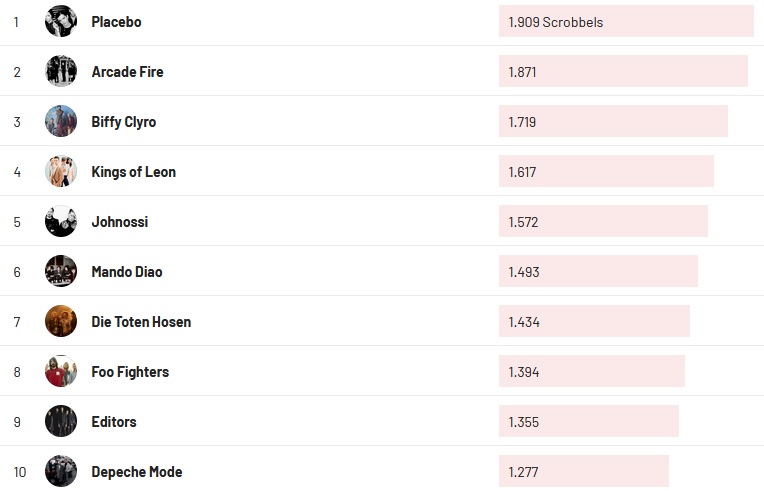
Task: Click the Editors artist avatar
Action: (61, 421)
